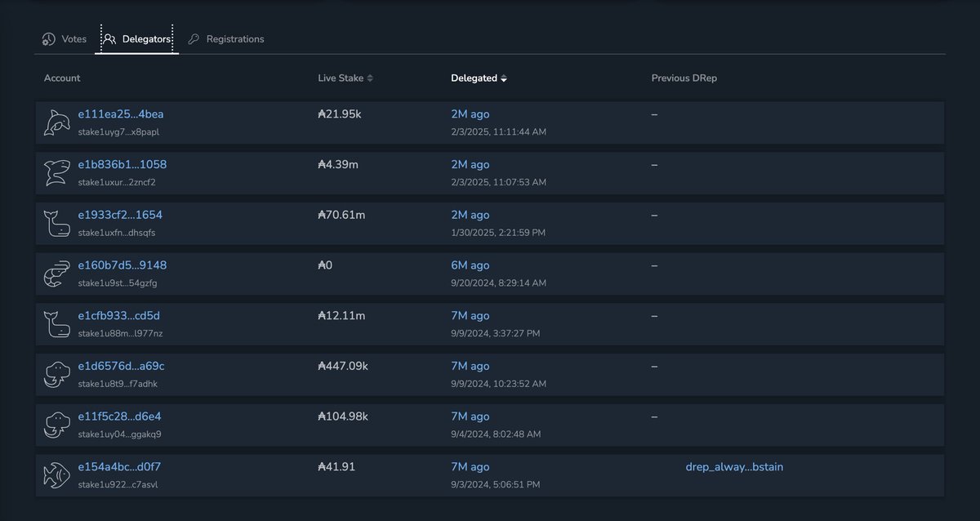
Task: Click octopus icon for e11f5c28...d6e4
Action: (57, 426)
